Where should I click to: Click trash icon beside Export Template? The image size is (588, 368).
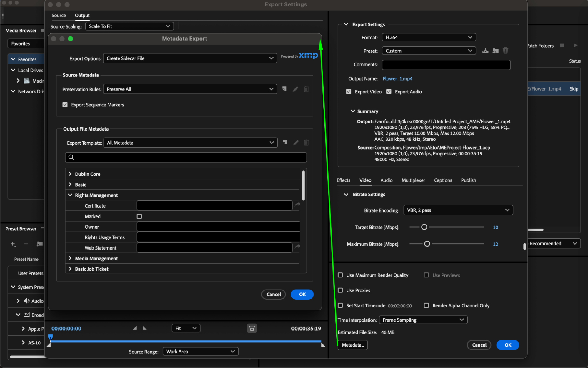click(x=306, y=143)
